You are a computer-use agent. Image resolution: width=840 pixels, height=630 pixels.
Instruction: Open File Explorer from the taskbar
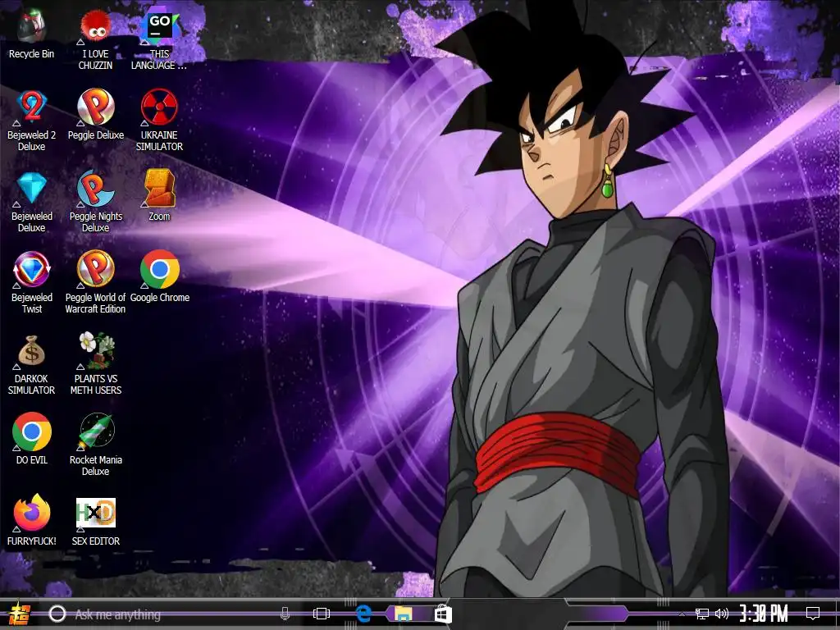pyautogui.click(x=403, y=614)
